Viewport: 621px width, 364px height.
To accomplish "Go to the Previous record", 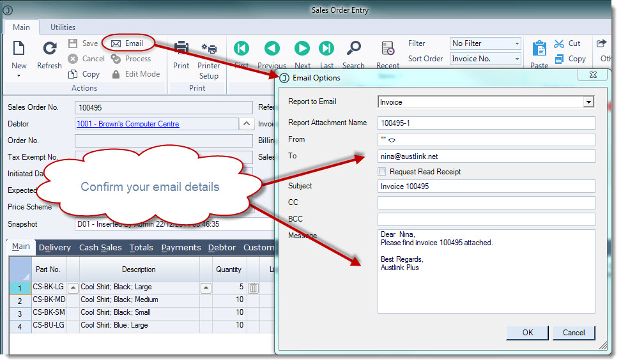I will pos(272,55).
